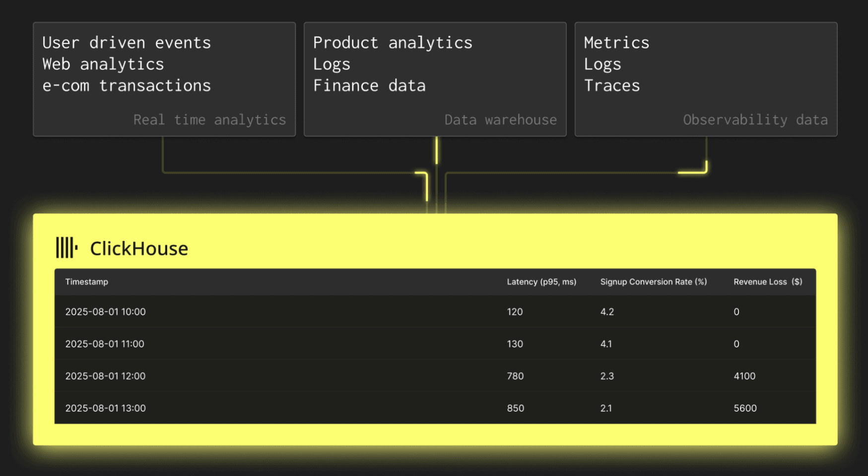Click conversion rate value 4.1
868x476 pixels.
(606, 344)
